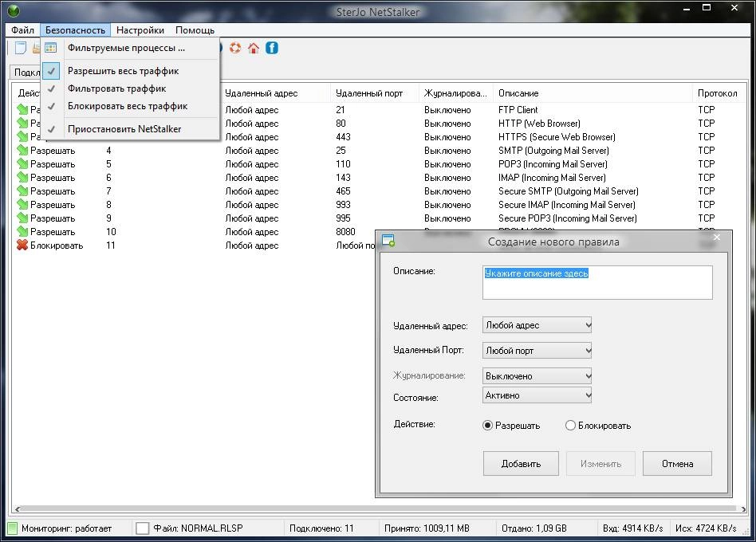
Task: Open the Файл menu
Action: 22,30
